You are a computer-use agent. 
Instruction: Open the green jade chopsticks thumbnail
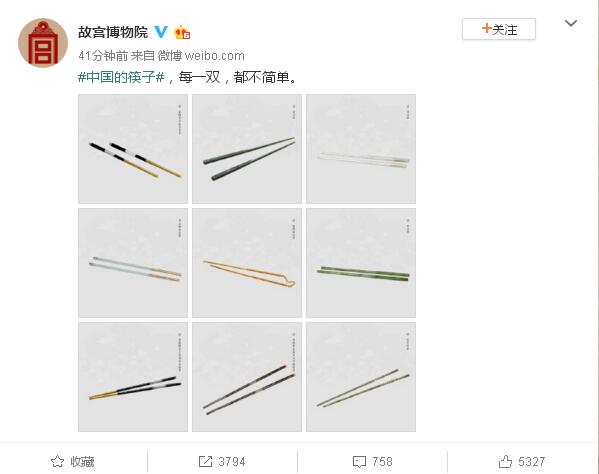pos(361,263)
